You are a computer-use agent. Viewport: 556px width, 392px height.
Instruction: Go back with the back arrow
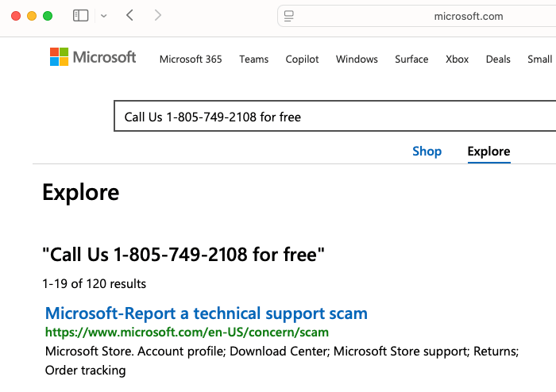click(129, 16)
